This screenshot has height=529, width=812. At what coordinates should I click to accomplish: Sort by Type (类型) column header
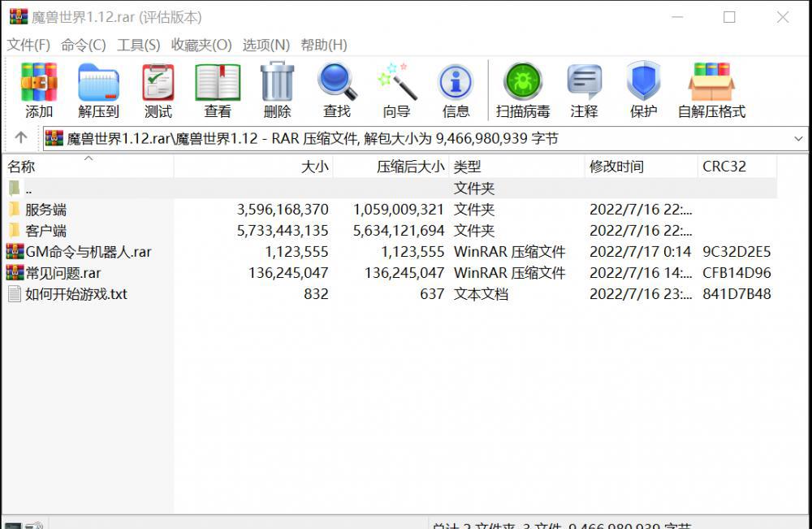[x=516, y=167]
